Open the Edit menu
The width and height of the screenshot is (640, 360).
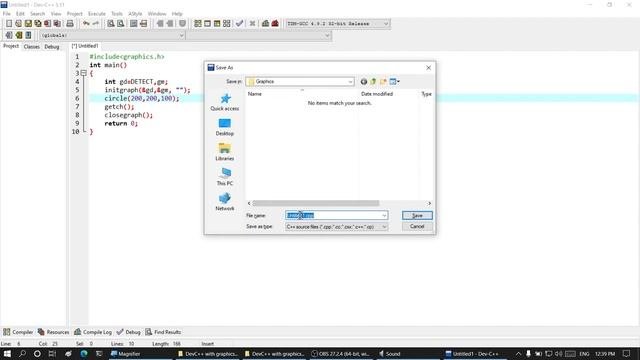[x=20, y=14]
